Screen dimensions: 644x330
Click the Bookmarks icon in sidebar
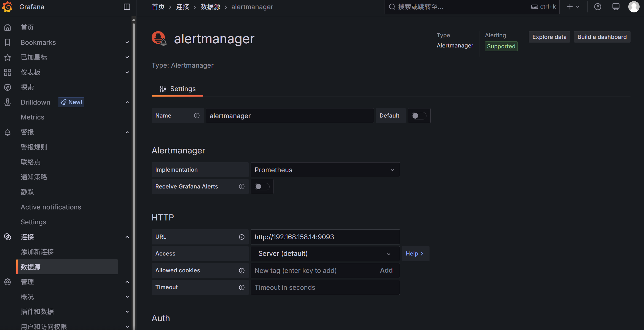7,42
